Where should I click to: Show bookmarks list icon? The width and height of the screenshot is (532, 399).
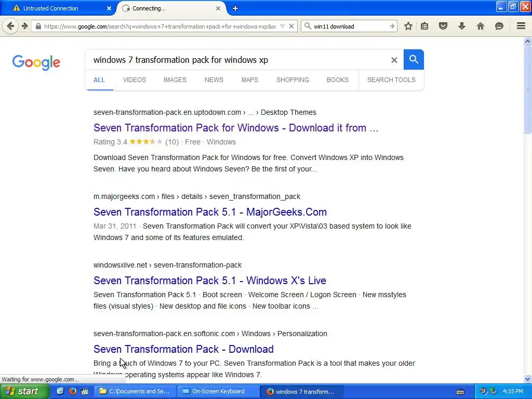[424, 26]
